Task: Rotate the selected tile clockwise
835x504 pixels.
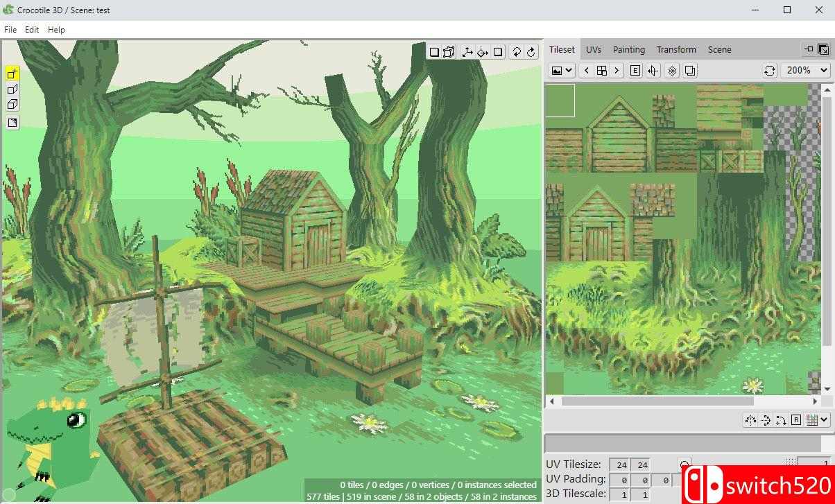Action: click(782, 420)
